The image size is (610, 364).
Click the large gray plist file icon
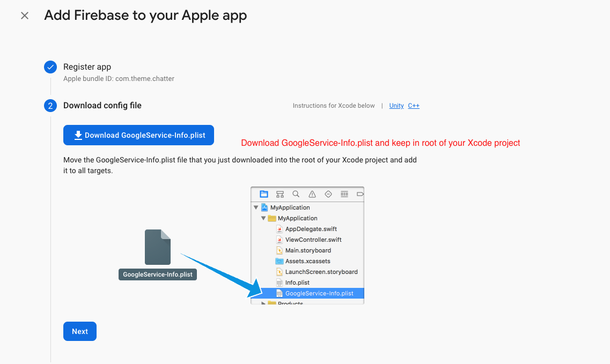(x=158, y=247)
